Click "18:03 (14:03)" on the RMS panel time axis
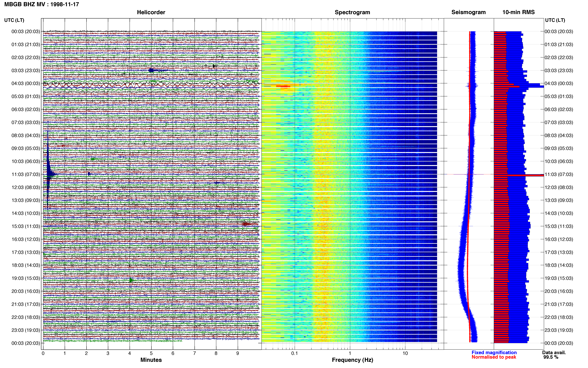 pyautogui.click(x=559, y=265)
